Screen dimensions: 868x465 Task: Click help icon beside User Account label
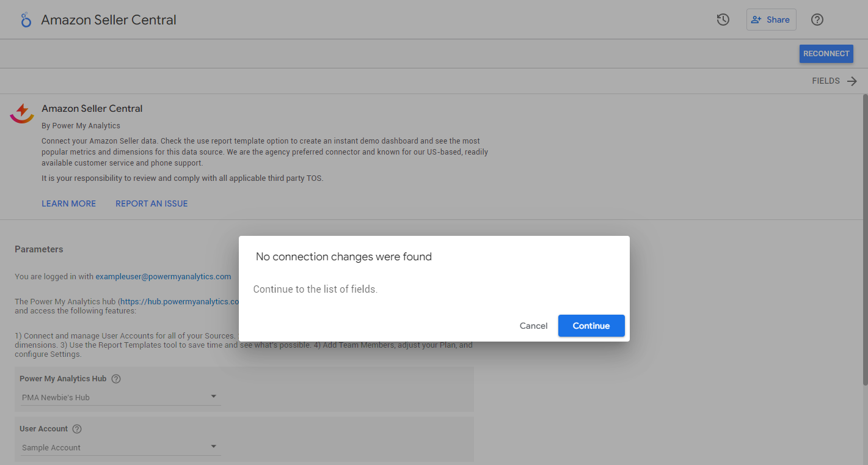77,429
